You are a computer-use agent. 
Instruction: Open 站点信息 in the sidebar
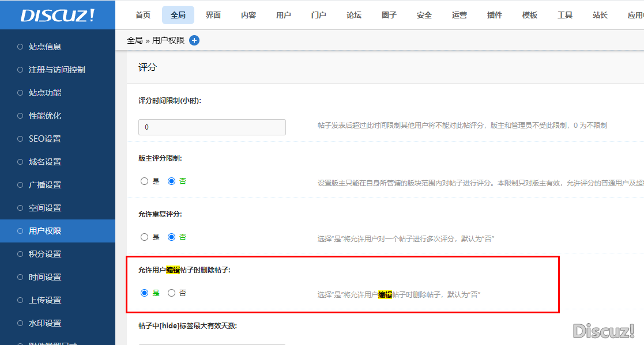click(45, 47)
